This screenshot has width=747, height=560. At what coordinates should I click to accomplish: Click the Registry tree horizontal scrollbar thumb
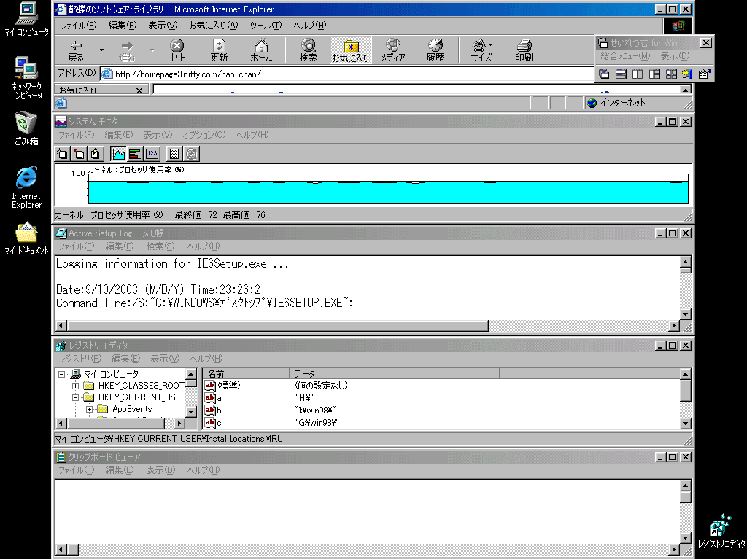coord(116,423)
